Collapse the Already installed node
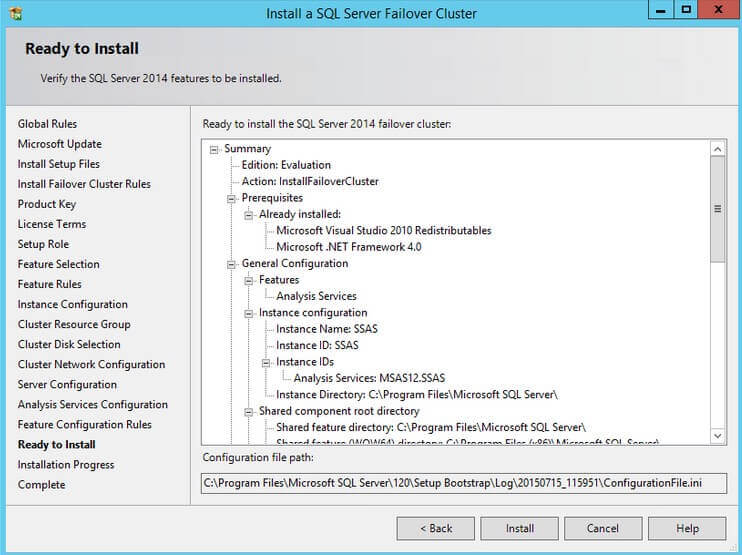 pyautogui.click(x=248, y=215)
